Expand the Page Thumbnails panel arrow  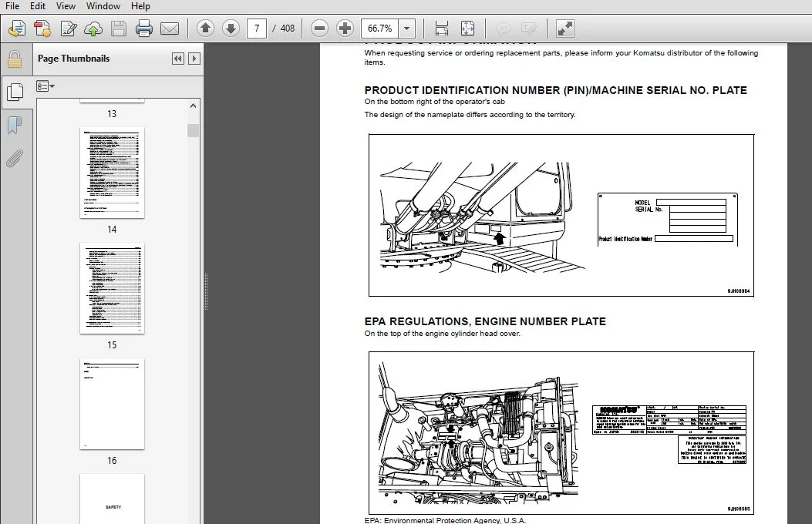click(194, 59)
